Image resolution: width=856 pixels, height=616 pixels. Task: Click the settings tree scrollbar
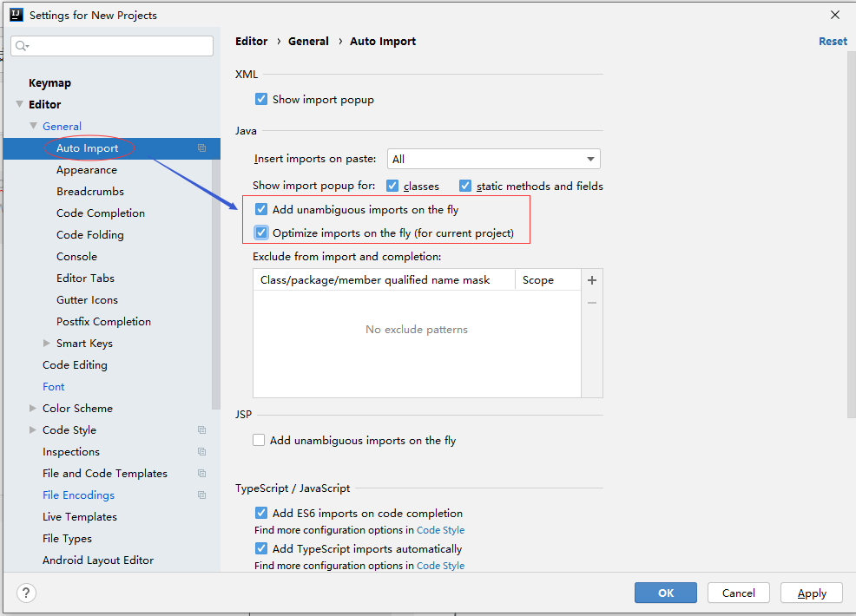tap(216, 284)
